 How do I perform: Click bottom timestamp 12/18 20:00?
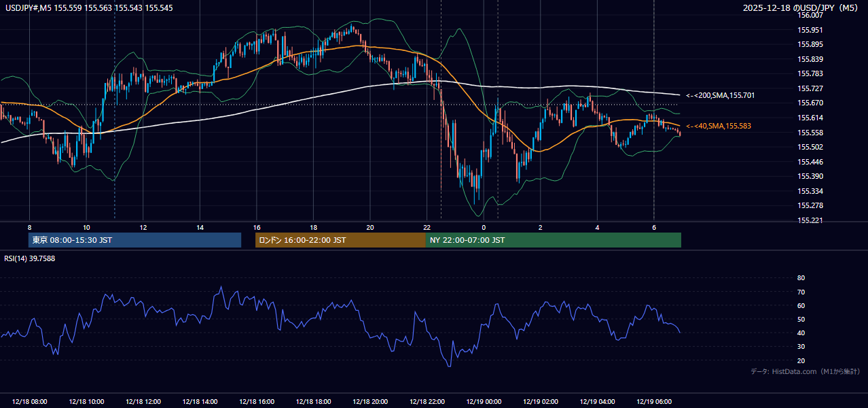(x=370, y=402)
